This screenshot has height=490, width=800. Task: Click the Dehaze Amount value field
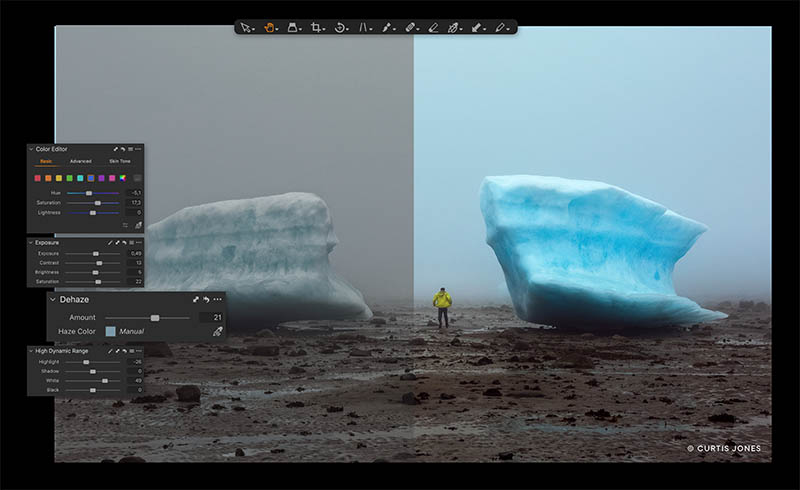pos(211,317)
